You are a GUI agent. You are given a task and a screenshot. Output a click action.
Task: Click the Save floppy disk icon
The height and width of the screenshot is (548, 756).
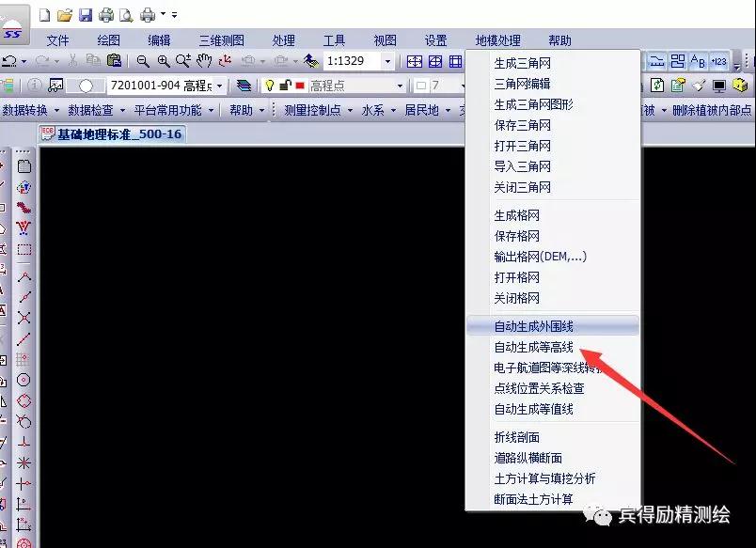[86, 15]
